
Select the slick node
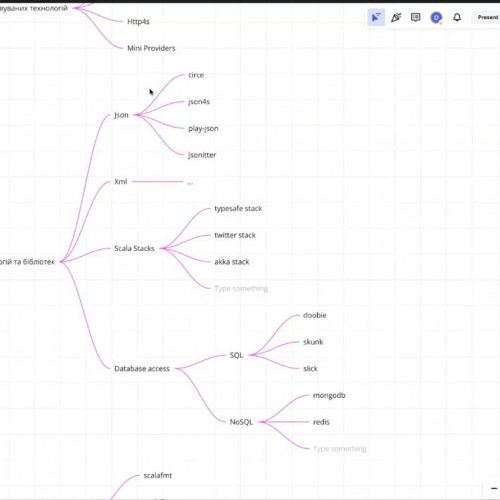310,369
